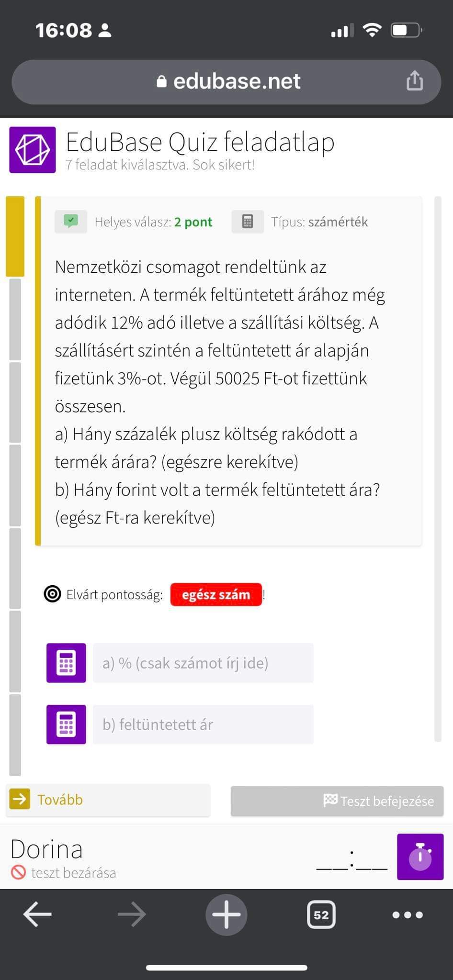
Task: Click the EduBase purple logo icon
Action: pyautogui.click(x=33, y=150)
